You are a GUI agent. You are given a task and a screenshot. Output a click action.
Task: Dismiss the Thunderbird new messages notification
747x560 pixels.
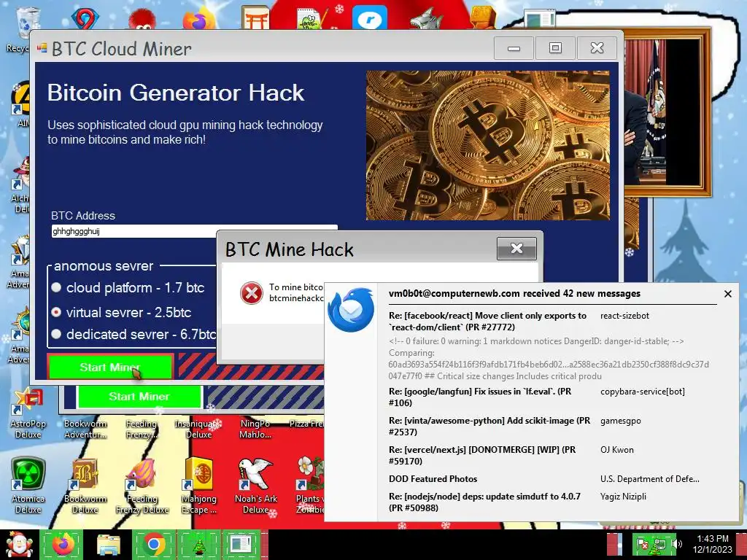click(727, 294)
